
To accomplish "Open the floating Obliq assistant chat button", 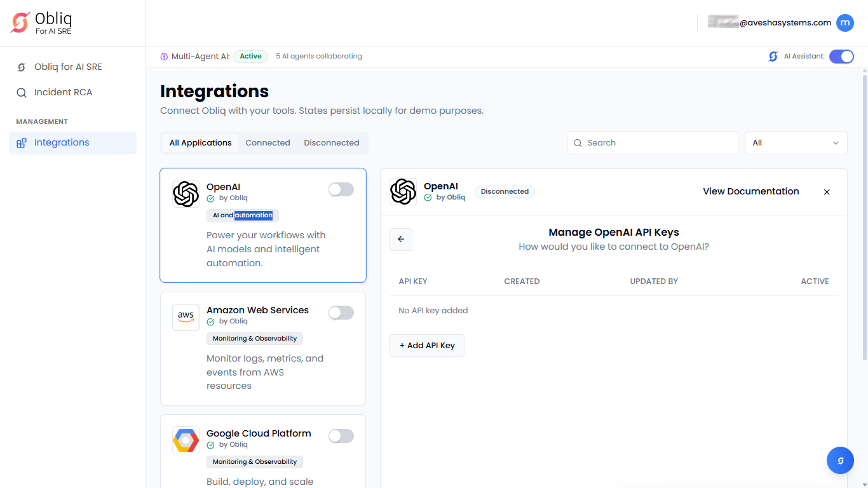I will (x=840, y=461).
